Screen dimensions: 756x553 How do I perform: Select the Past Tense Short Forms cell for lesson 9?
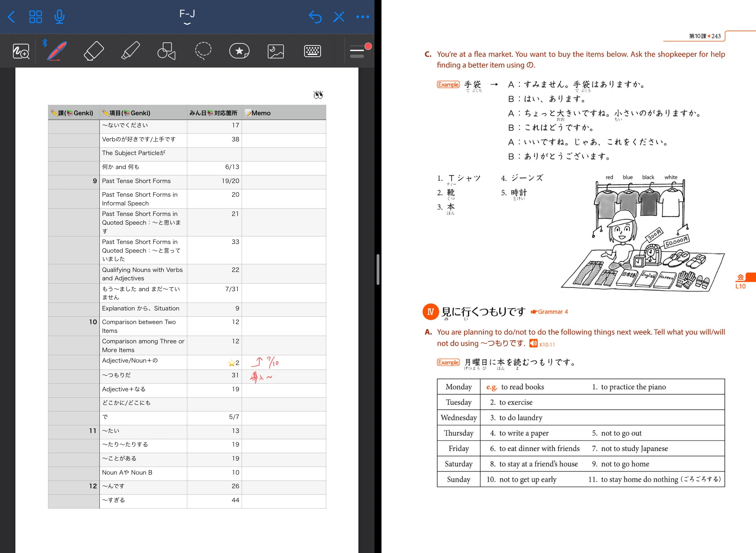[x=143, y=182]
